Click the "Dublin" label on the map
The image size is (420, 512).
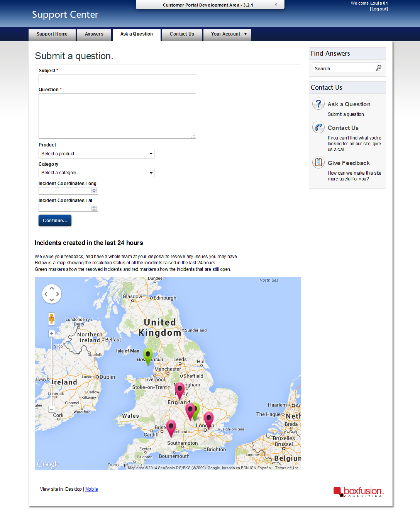(107, 377)
